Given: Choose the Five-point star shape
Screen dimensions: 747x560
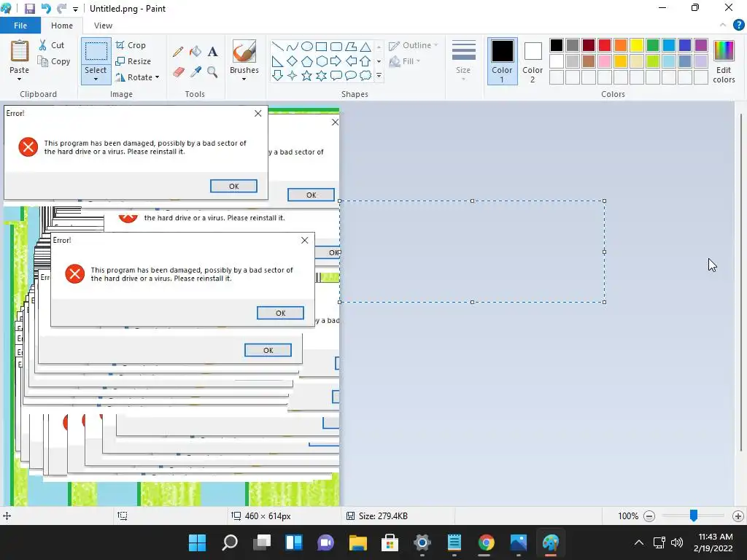Looking at the screenshot, I should pyautogui.click(x=307, y=75).
